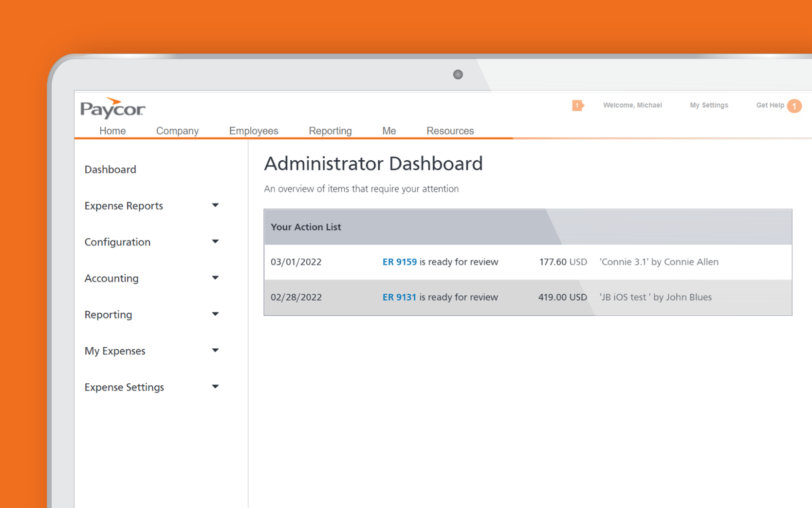Switch to the Employees tab

point(254,131)
